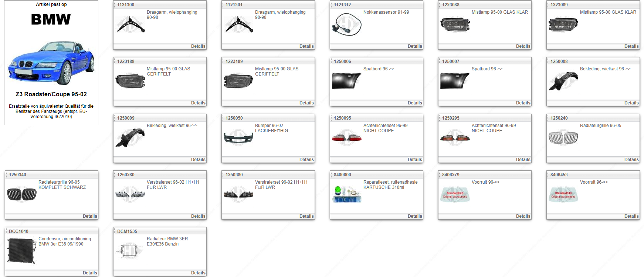Click the fog lamp image for part 1223088
This screenshot has width=644, height=277.
point(455,24)
